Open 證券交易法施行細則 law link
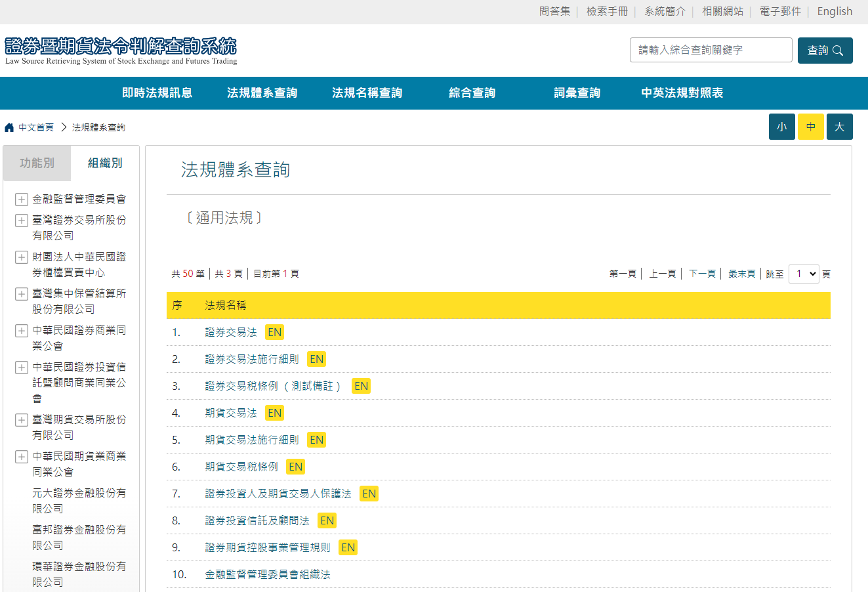Viewport: 868px width, 592px height. pos(252,359)
